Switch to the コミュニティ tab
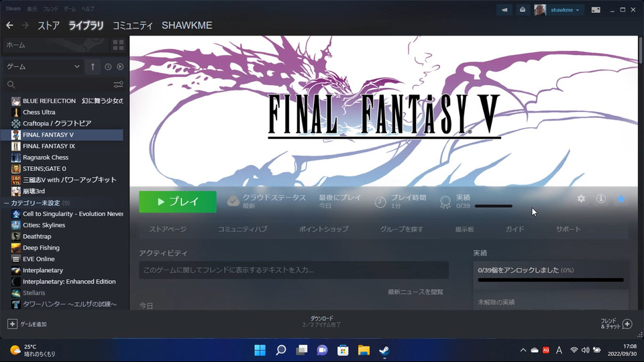 (133, 25)
